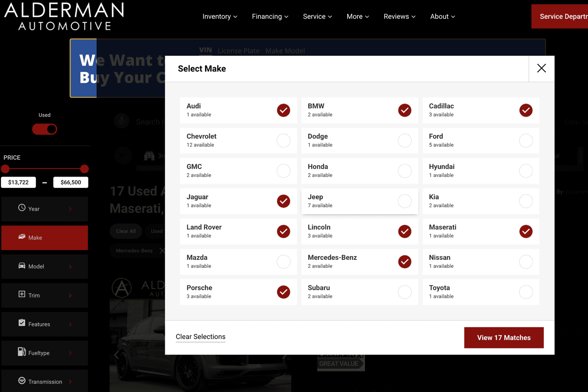Click the clipboard check icon beside Features
This screenshot has height=392, width=588.
(22, 323)
